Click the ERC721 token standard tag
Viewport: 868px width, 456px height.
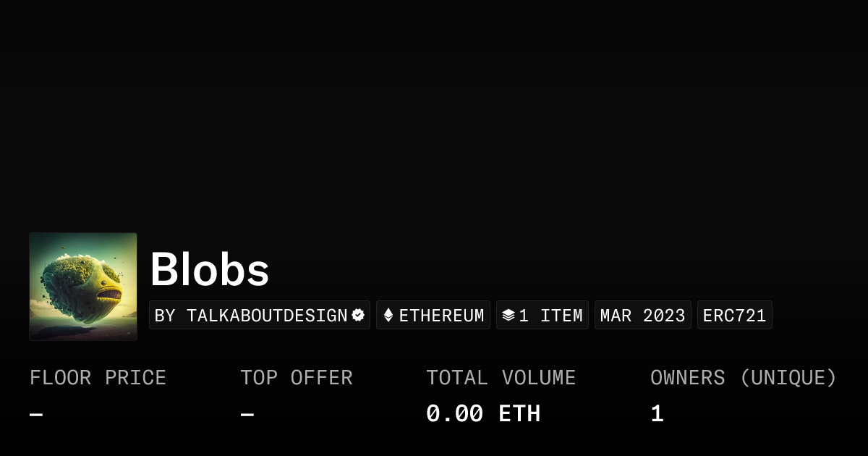coord(734,316)
